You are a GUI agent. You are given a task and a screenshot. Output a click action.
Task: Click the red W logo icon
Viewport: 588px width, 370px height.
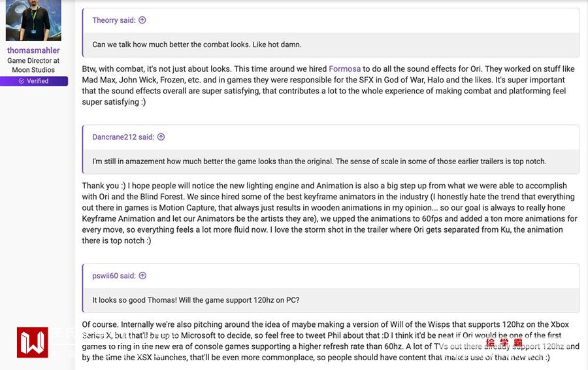pyautogui.click(x=32, y=343)
